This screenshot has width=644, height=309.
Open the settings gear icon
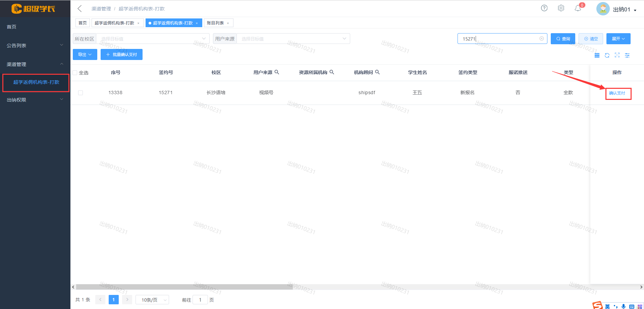pyautogui.click(x=561, y=8)
